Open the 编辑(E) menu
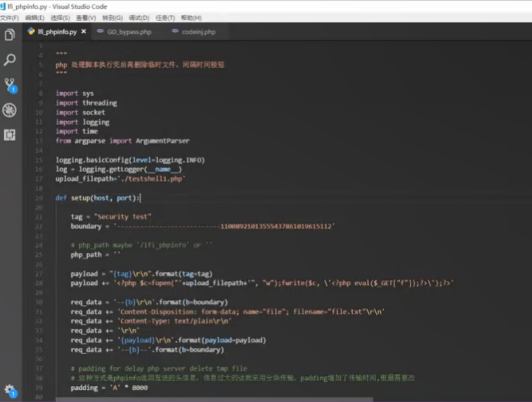 coord(35,18)
